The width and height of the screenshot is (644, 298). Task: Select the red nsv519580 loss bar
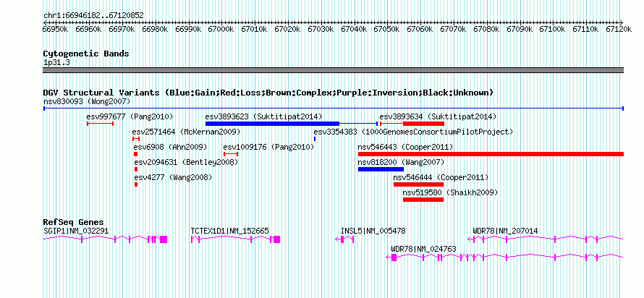423,200
